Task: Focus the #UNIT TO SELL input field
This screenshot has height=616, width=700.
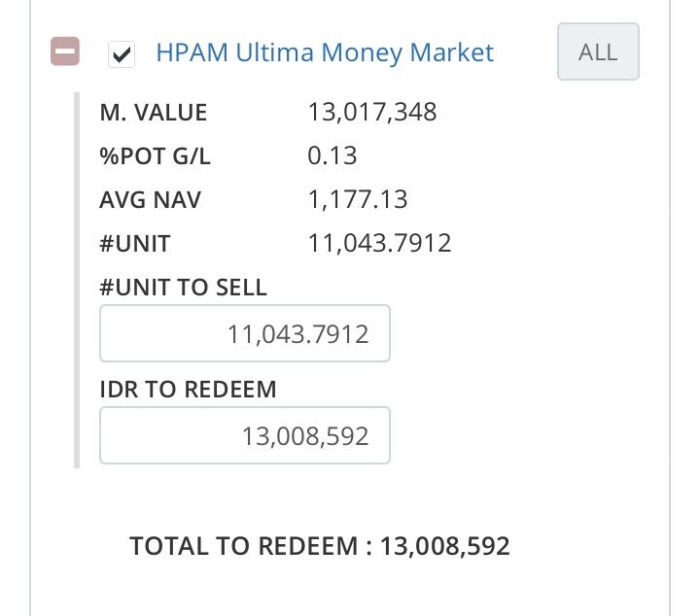Action: (245, 334)
